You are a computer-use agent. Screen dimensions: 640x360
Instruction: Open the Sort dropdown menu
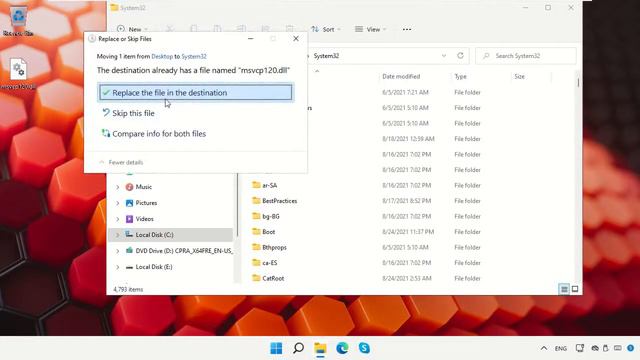(326, 29)
